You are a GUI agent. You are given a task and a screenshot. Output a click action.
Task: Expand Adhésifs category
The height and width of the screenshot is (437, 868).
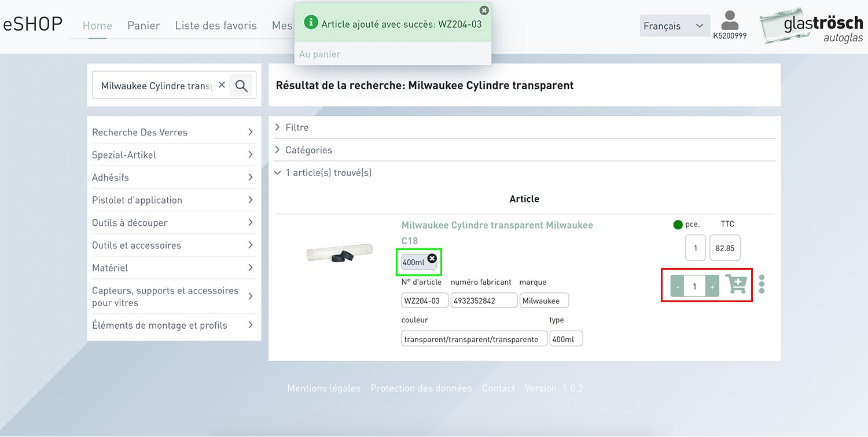pyautogui.click(x=174, y=177)
